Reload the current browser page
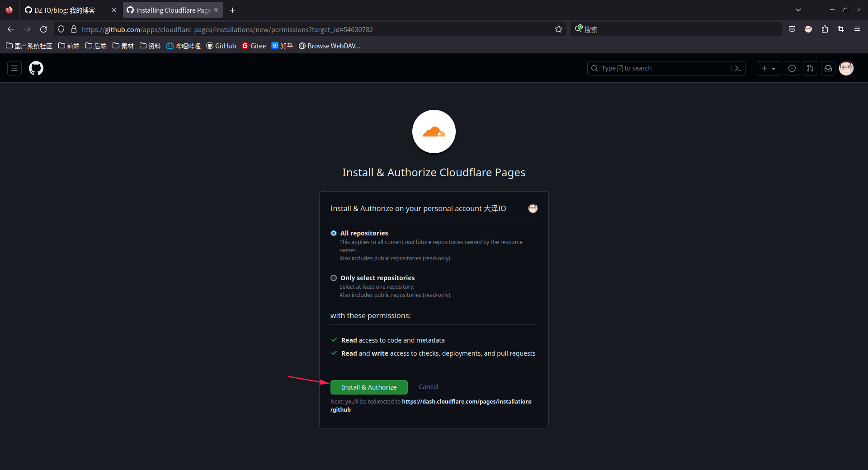Image resolution: width=868 pixels, height=470 pixels. (43, 29)
